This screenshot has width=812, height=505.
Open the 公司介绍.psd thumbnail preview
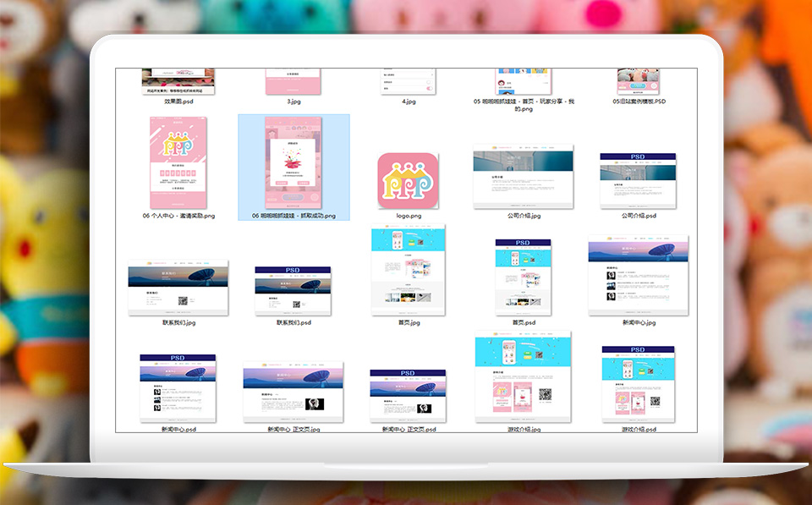coord(638,181)
